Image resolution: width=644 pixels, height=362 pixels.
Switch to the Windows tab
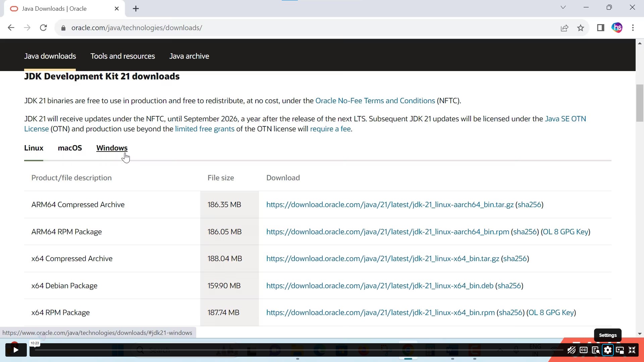click(112, 147)
